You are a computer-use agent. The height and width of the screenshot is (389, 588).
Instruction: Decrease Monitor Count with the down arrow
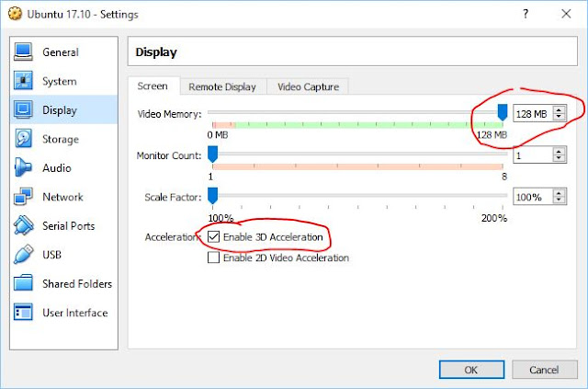[559, 158]
